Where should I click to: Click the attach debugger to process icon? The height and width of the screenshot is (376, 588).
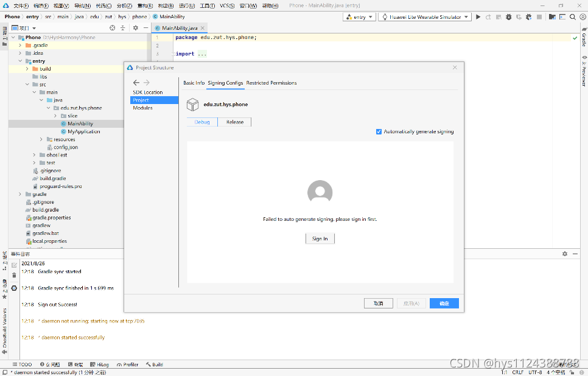pos(529,17)
